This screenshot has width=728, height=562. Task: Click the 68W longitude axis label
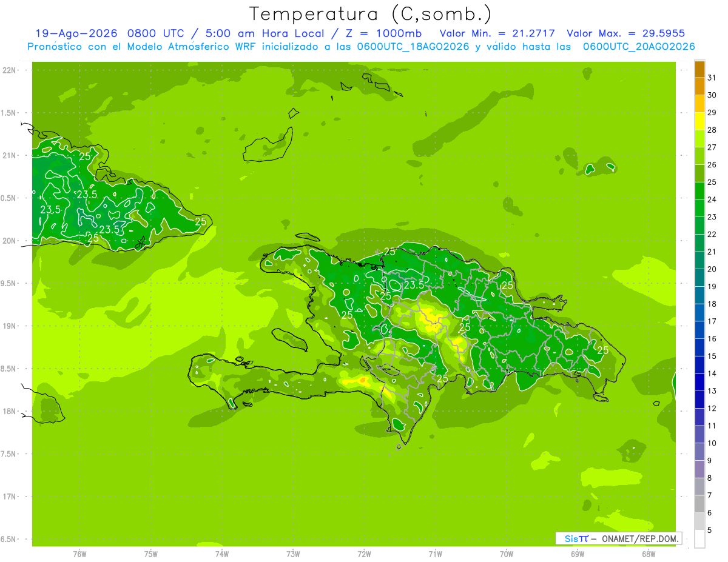click(x=648, y=554)
